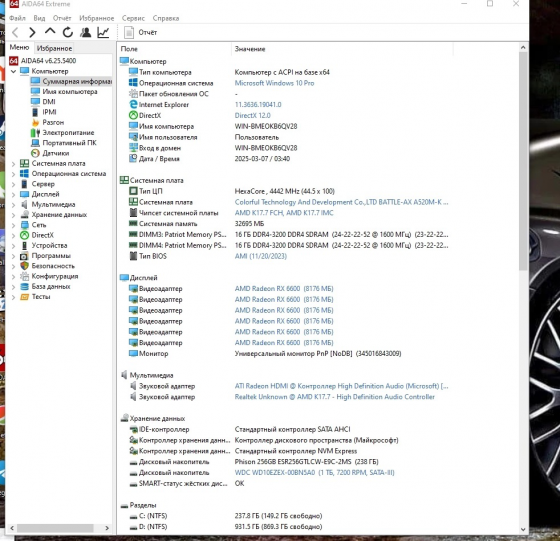Open the Справка menu
This screenshot has width=560, height=541.
point(166,18)
